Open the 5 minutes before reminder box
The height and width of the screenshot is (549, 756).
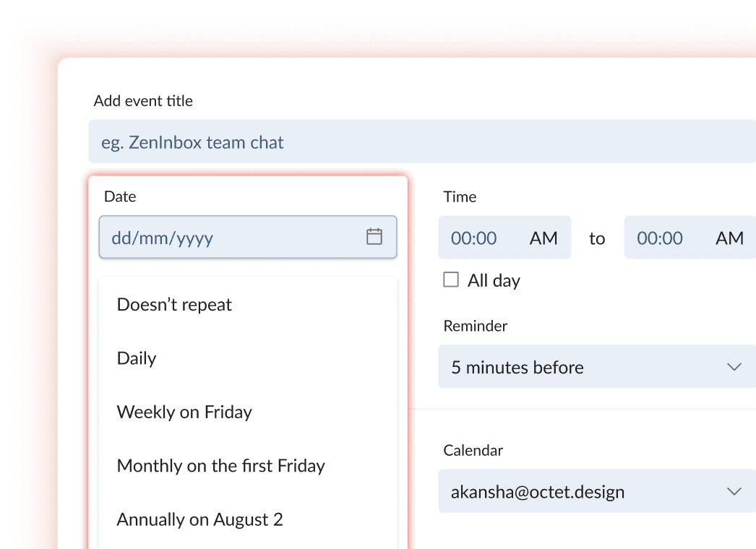[x=597, y=366]
